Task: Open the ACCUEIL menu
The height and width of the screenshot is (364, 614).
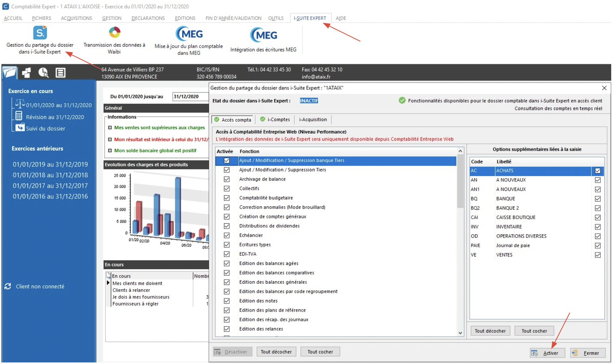Action: point(13,18)
